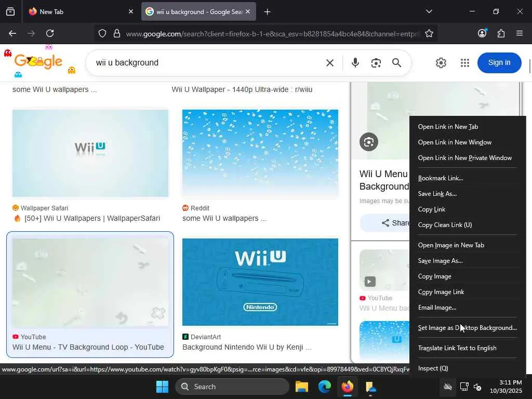Go back with the back arrow
532x399 pixels.
tap(12, 33)
